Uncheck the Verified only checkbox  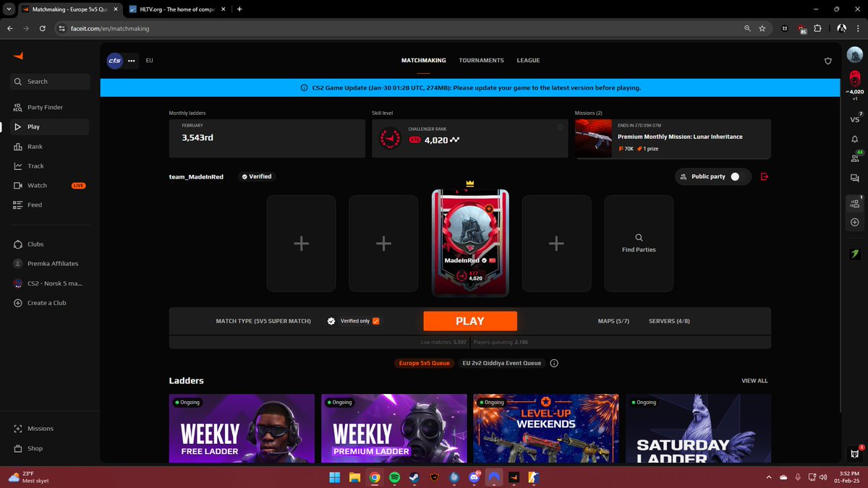(375, 321)
